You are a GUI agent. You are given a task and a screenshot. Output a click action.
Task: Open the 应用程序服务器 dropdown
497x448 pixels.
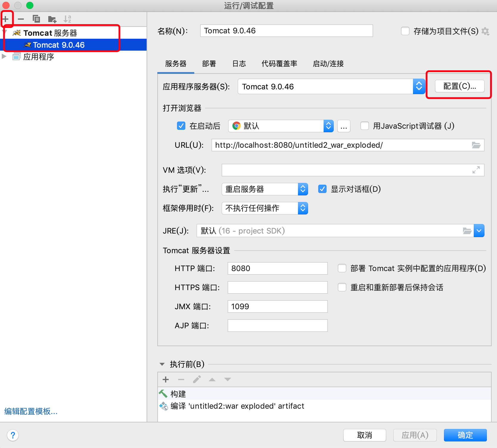coord(419,86)
